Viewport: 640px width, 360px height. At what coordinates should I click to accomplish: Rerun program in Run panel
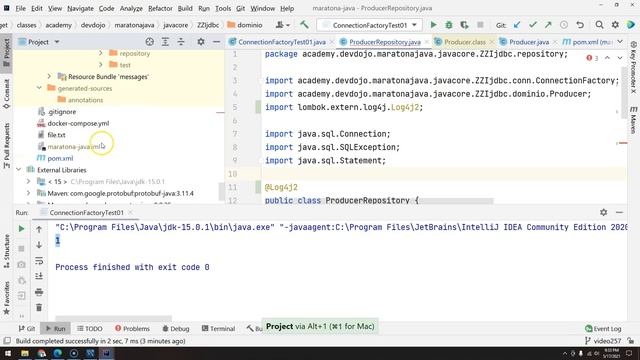(x=21, y=229)
